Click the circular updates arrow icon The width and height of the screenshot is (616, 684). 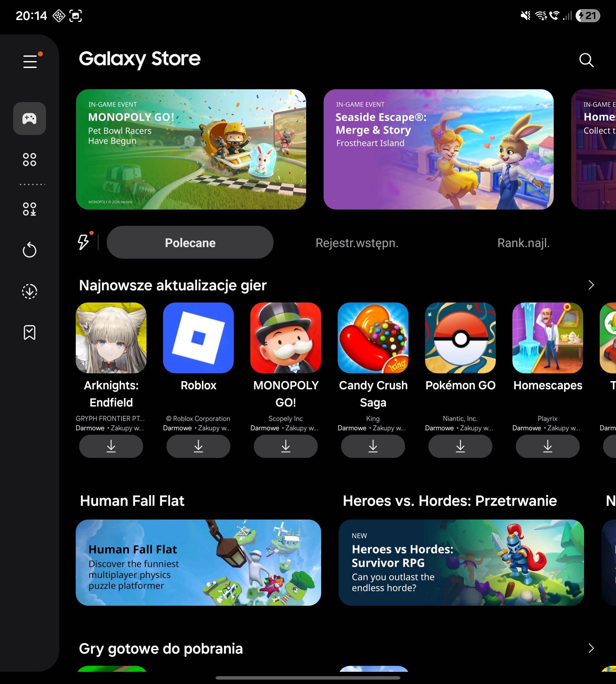(29, 250)
